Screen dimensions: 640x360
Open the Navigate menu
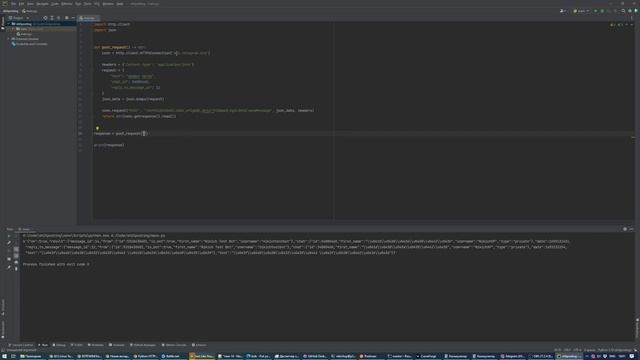pyautogui.click(x=42, y=4)
